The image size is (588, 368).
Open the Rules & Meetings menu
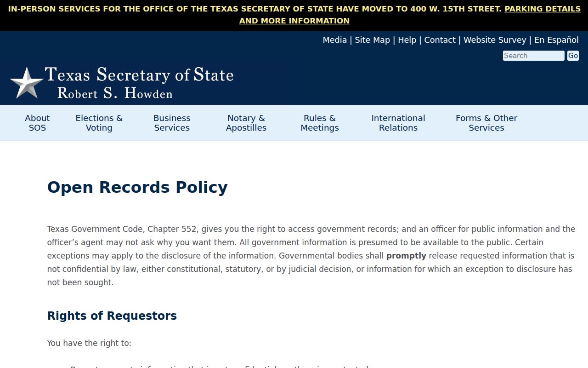[x=320, y=123]
